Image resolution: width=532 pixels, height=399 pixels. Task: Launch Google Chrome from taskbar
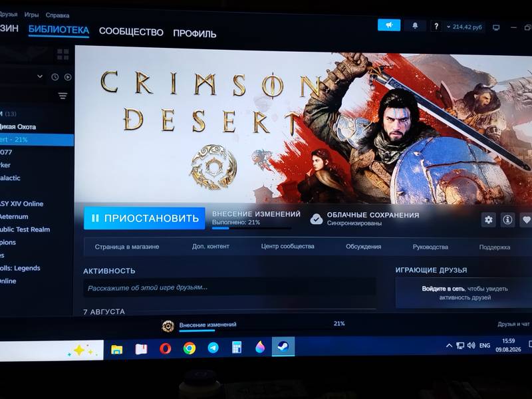pos(190,348)
